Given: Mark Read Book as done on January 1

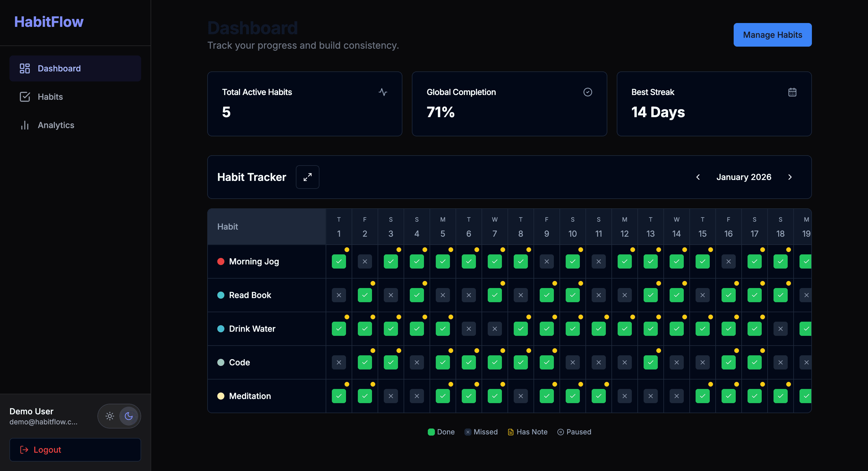Looking at the screenshot, I should [x=339, y=295].
